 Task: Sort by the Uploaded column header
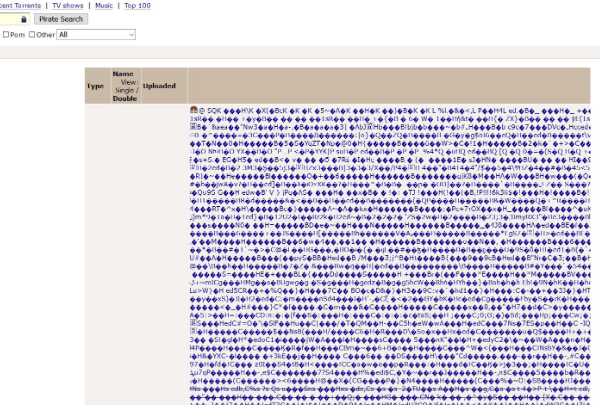click(159, 86)
